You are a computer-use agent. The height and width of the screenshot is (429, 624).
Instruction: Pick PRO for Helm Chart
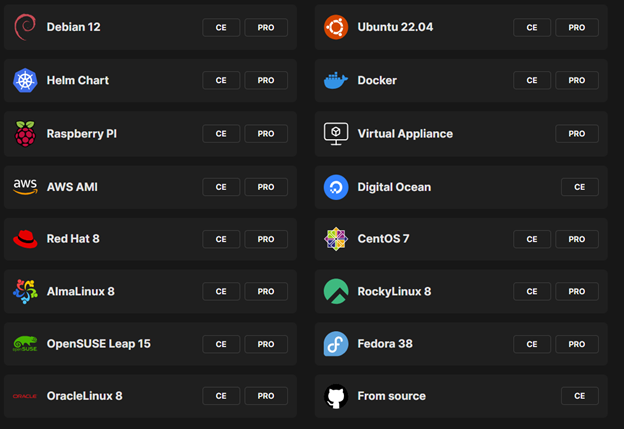coord(266,80)
